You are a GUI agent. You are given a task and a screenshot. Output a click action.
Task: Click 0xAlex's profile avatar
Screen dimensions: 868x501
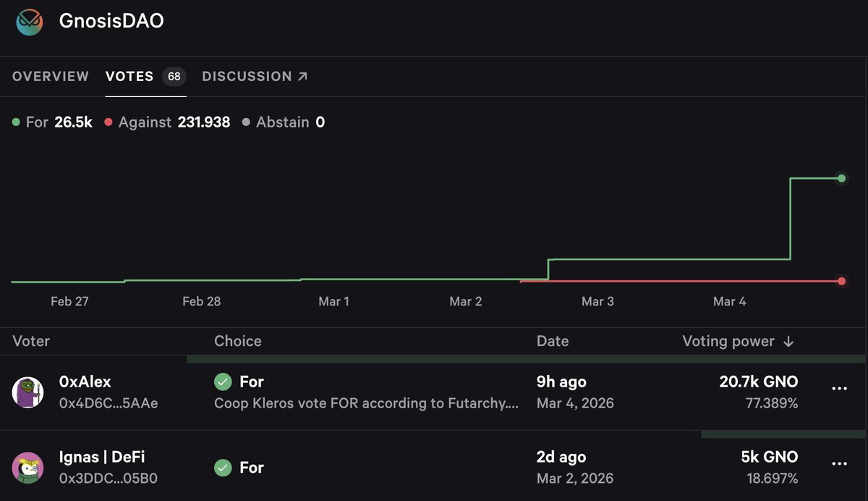tap(27, 392)
